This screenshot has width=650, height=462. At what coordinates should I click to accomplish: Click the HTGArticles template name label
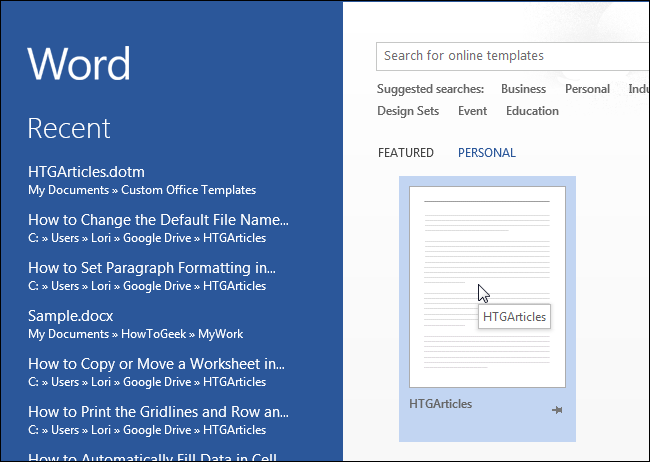tap(440, 404)
